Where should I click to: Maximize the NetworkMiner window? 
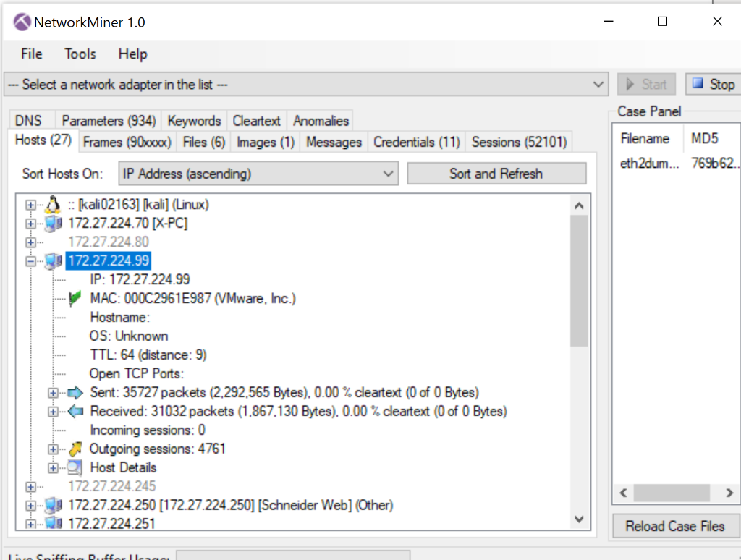click(663, 21)
